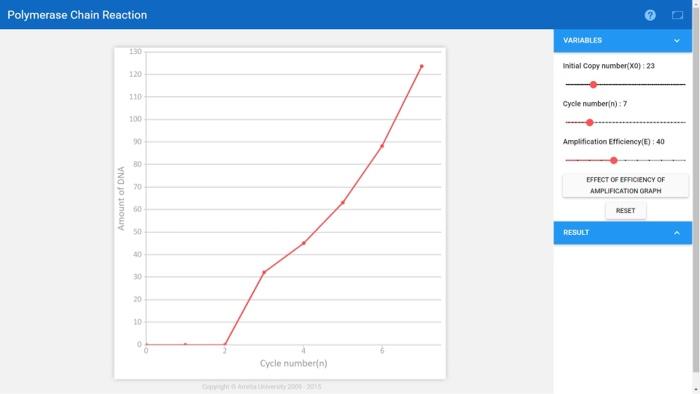Screen dimensions: 700x394
Task: Click the data point at cycle 6
Action: tap(382, 146)
